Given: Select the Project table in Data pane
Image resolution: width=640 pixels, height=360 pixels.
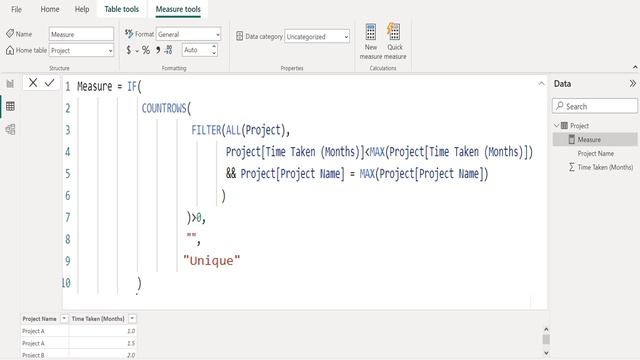Looking at the screenshot, I should pyautogui.click(x=579, y=126).
